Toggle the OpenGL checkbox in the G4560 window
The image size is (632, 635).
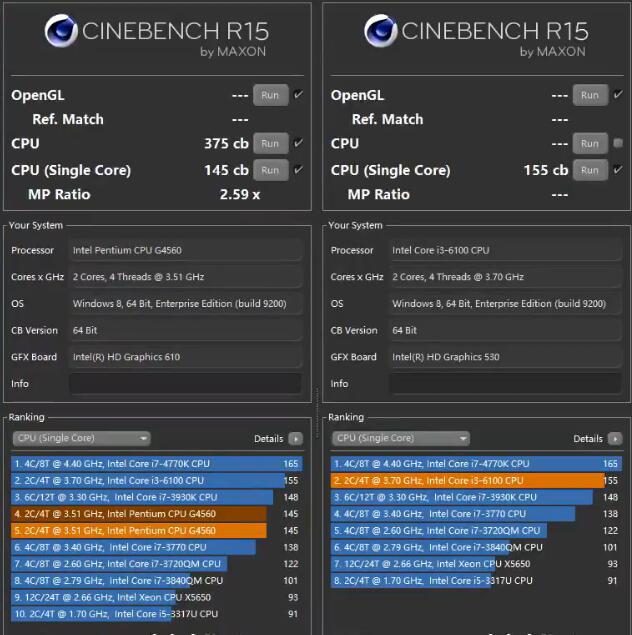point(298,95)
